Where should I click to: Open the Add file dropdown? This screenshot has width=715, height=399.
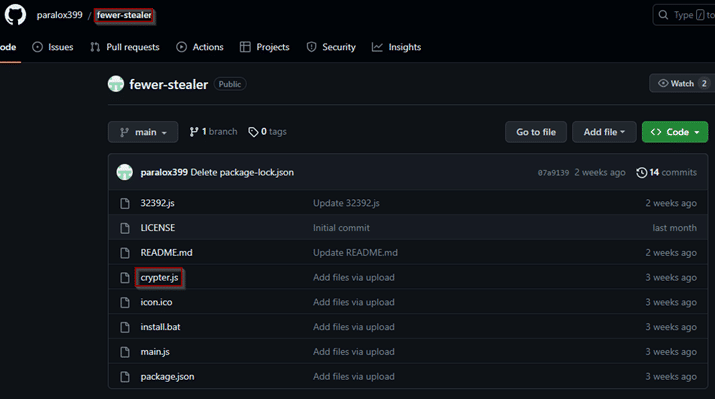pos(604,132)
